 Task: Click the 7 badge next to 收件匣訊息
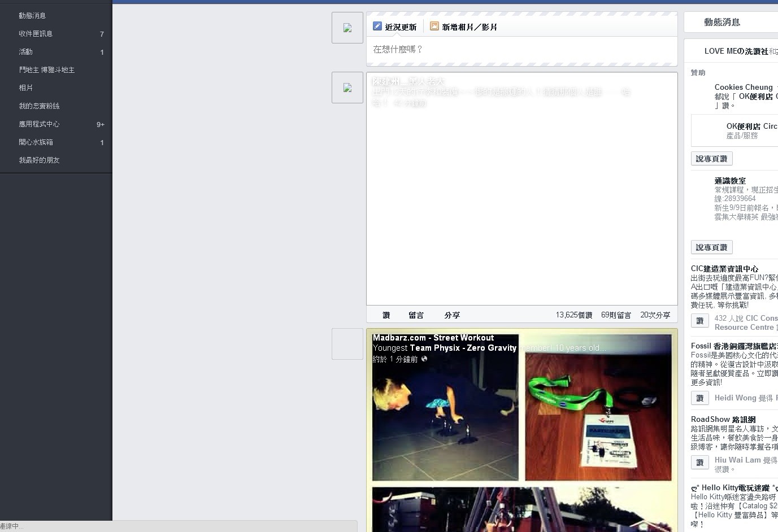pyautogui.click(x=102, y=34)
